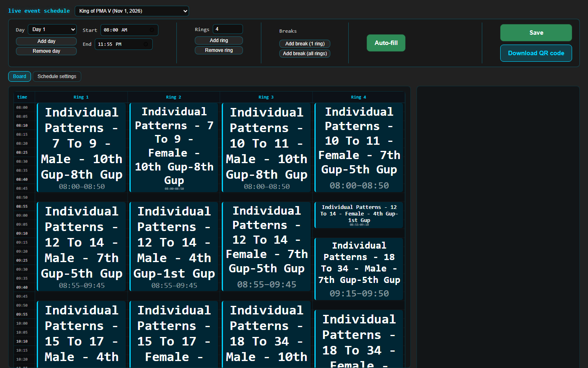Add a break for one ring
This screenshot has width=588, height=368.
point(305,44)
